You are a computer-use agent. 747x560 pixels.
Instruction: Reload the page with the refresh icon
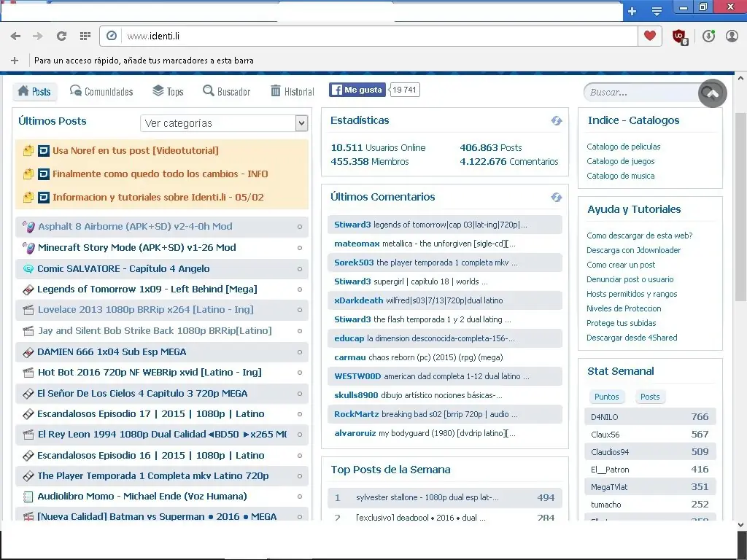pos(61,36)
